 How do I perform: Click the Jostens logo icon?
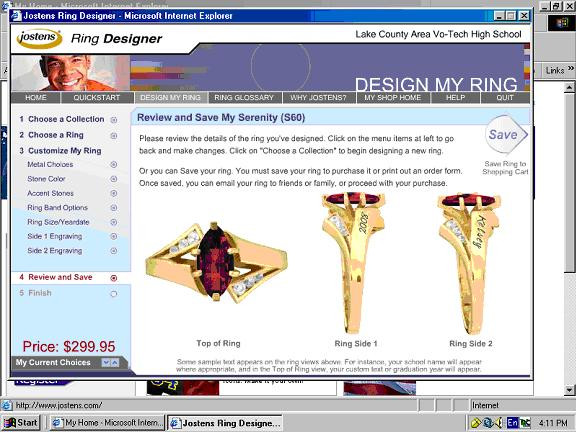pos(39,38)
